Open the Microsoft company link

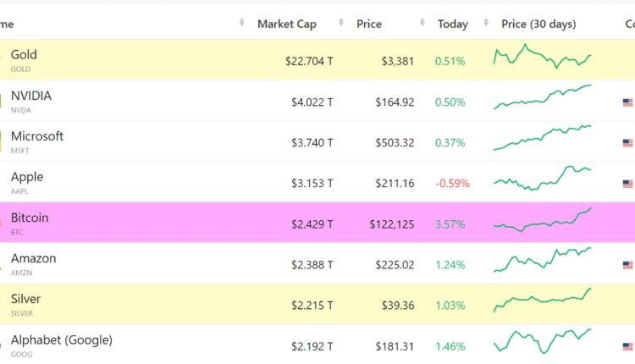[x=36, y=136]
